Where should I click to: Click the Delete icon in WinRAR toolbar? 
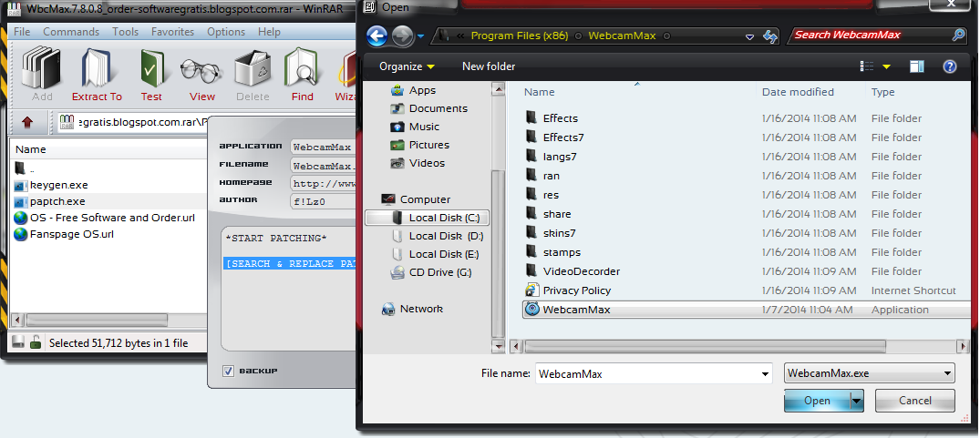point(253,76)
